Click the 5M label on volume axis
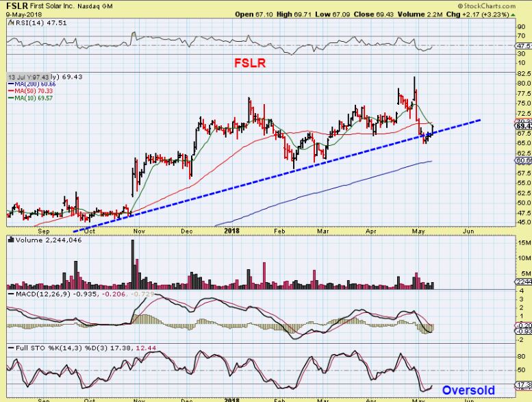Viewport: 532px width, 402px height. (x=527, y=273)
